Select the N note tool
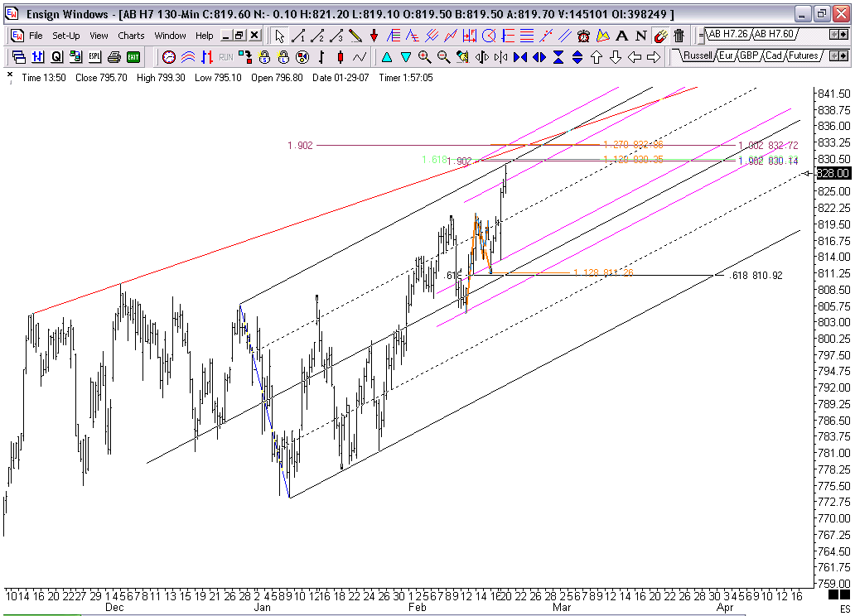Screen dimensions: 855x616 [641, 36]
